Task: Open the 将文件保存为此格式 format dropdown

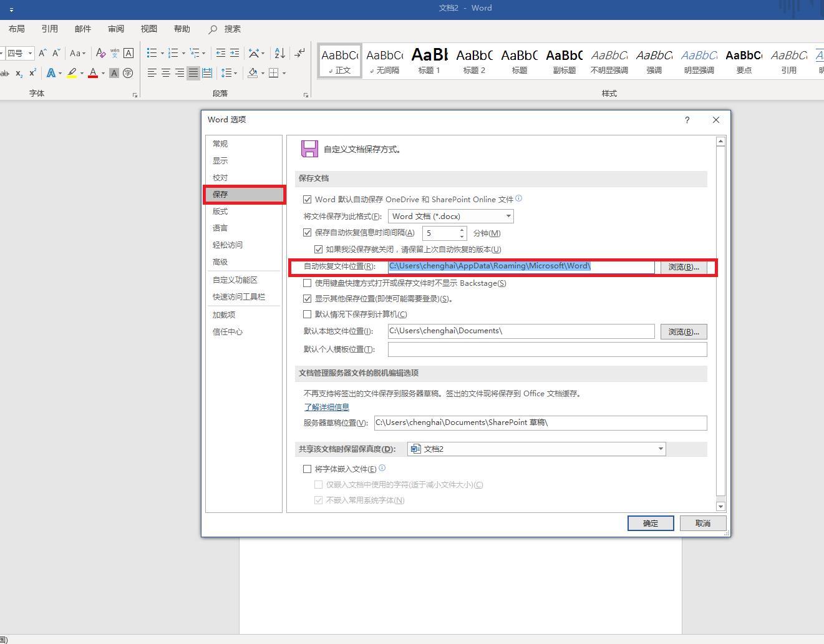Action: point(451,217)
